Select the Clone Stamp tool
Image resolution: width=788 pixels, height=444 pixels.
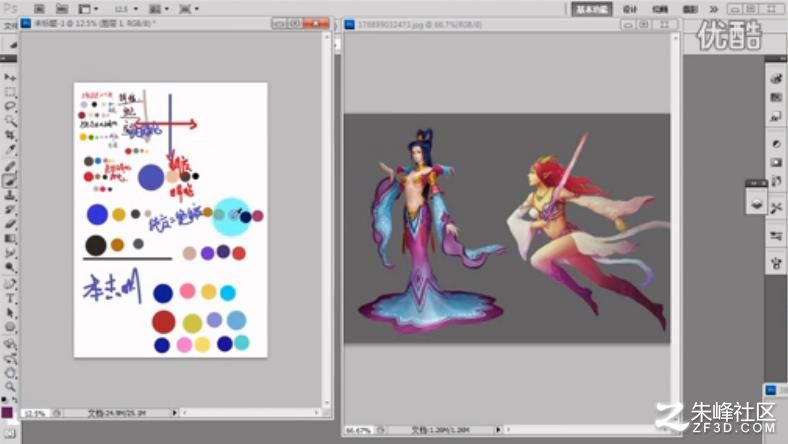pos(10,195)
